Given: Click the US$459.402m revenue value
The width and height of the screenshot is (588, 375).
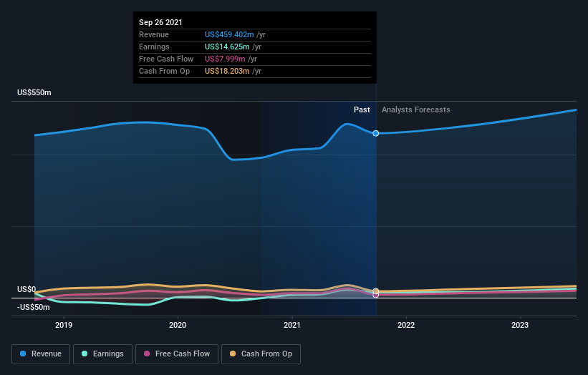Looking at the screenshot, I should point(229,34).
